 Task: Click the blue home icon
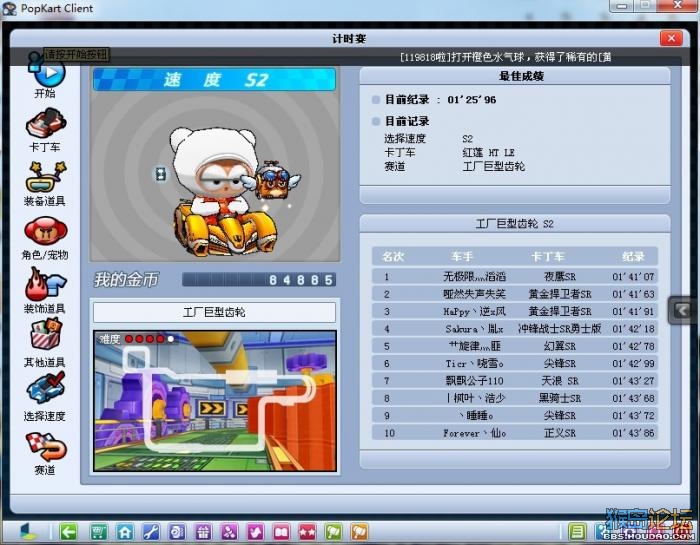coord(125,532)
